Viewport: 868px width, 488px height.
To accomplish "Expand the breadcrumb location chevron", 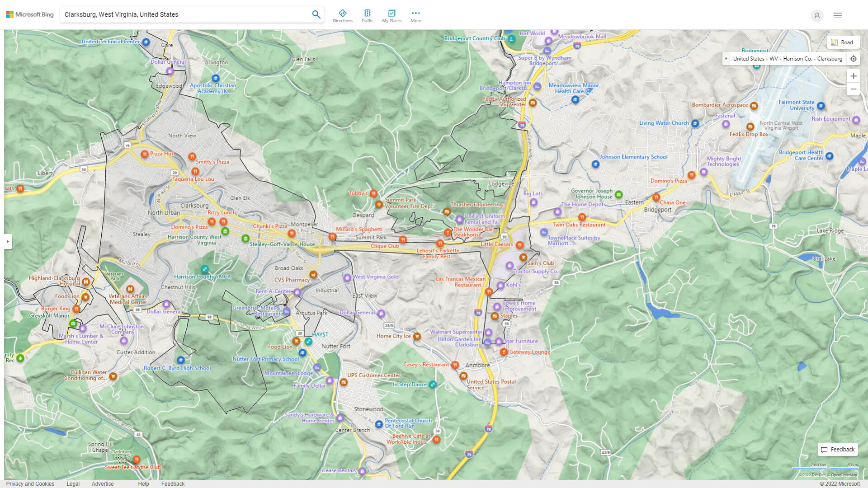I will 726,59.
